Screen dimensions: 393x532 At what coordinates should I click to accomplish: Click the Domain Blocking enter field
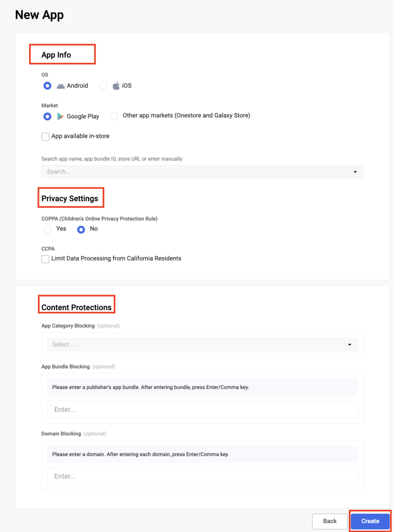click(x=202, y=476)
